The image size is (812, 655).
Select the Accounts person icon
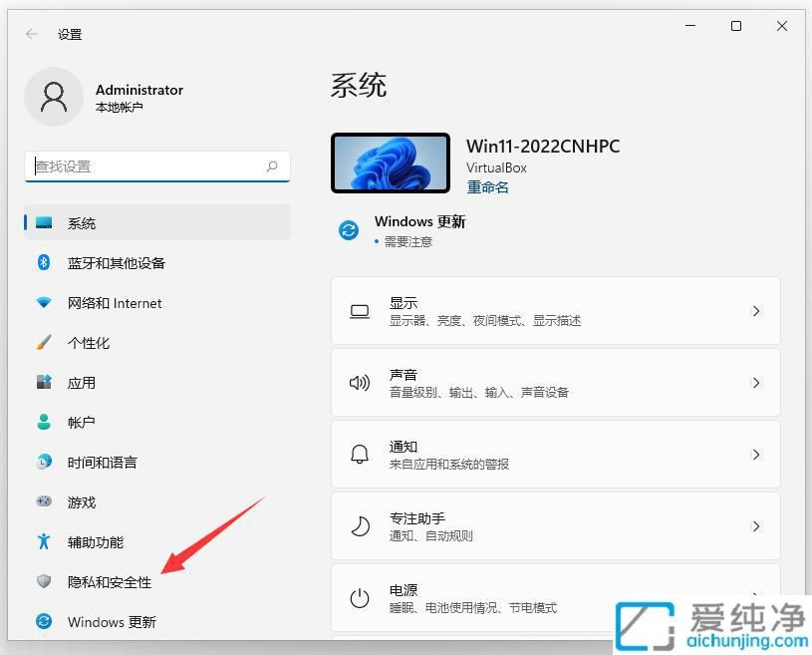44,423
